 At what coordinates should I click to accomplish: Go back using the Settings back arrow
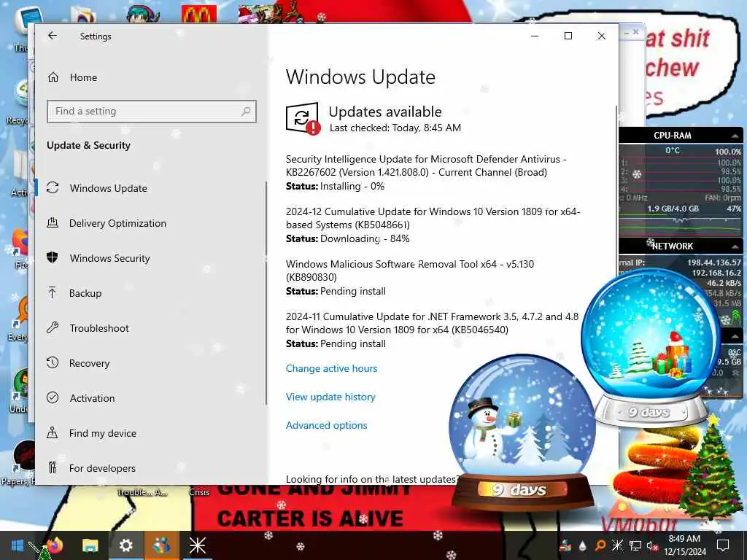53,36
